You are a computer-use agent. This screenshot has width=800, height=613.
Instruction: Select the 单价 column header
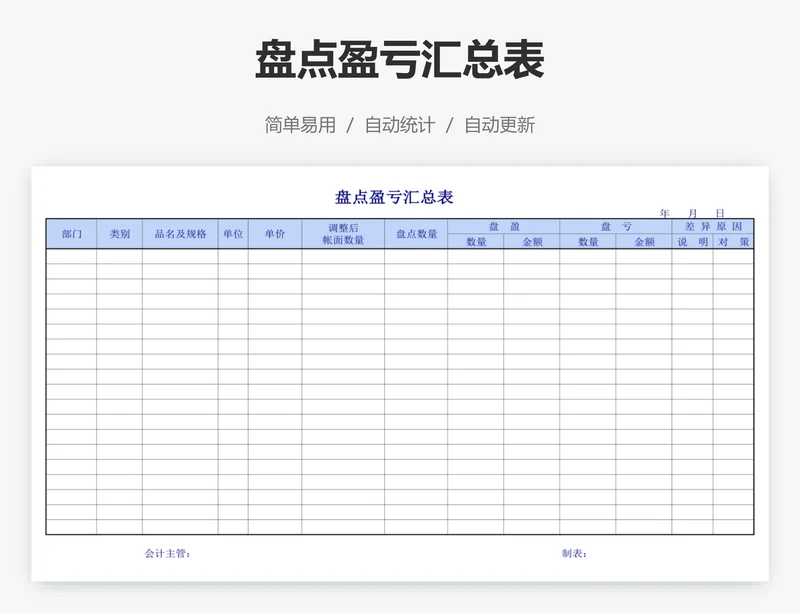(x=275, y=234)
